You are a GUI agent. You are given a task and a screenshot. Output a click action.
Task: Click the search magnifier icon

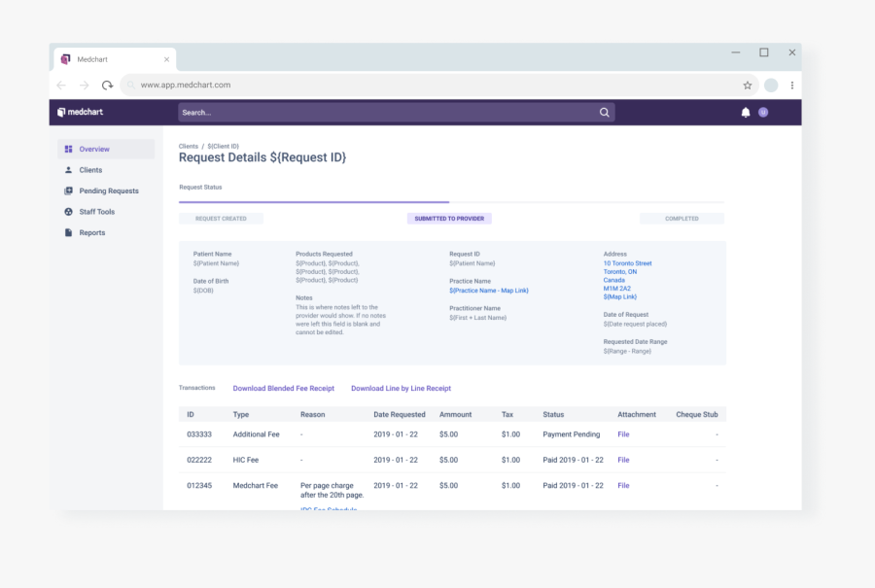click(605, 113)
